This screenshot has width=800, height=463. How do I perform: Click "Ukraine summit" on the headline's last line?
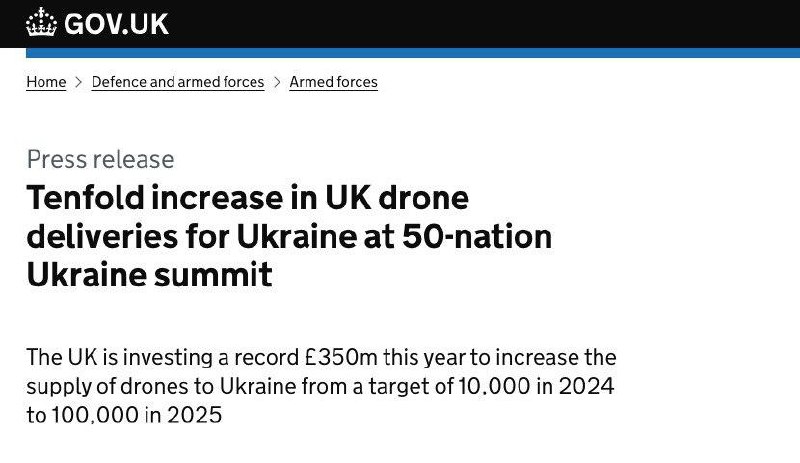point(149,275)
